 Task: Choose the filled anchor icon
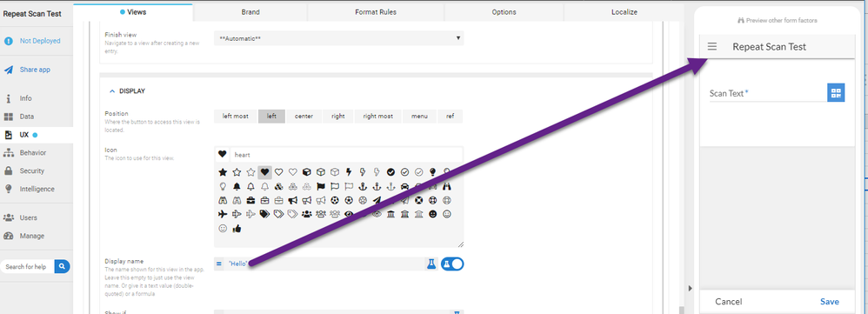pos(364,186)
